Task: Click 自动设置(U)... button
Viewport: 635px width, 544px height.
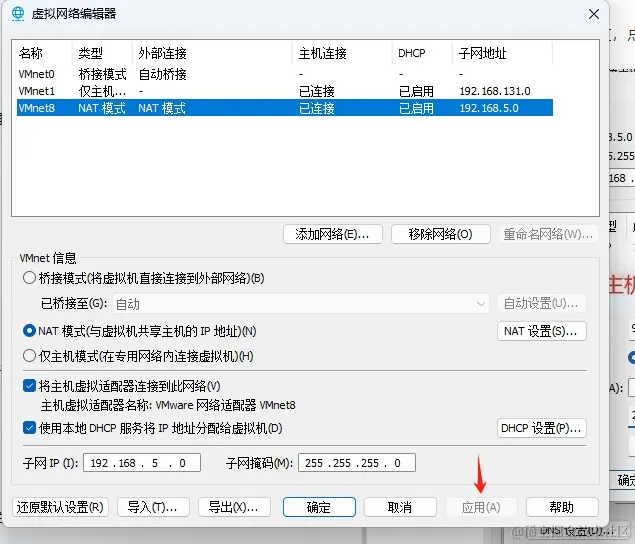Action: 542,303
